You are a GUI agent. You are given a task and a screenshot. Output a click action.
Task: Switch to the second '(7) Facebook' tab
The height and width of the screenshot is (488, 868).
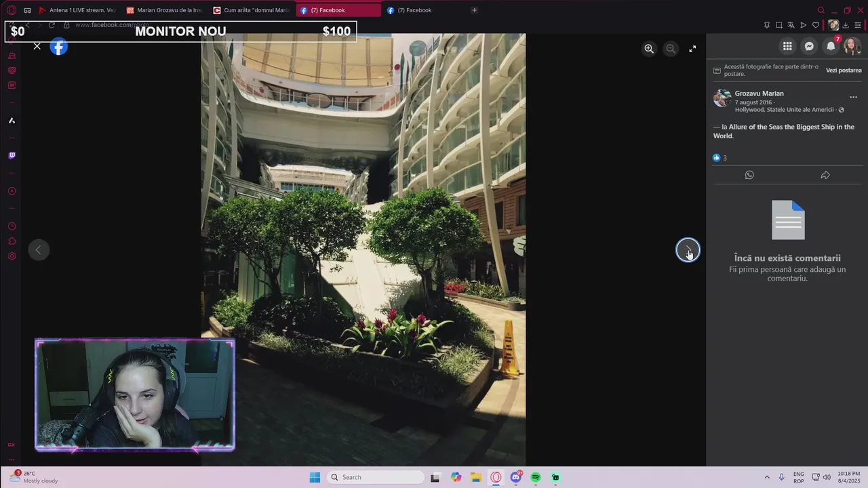coord(425,10)
